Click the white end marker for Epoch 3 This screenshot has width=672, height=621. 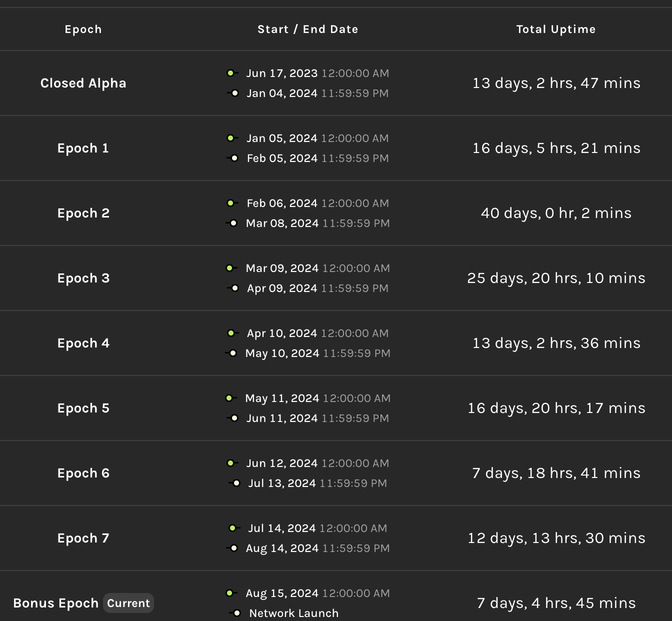[235, 288]
